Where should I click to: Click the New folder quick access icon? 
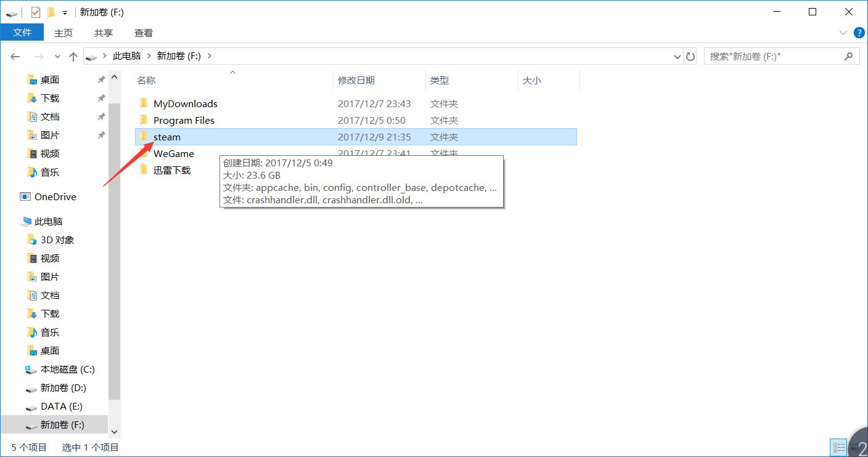click(51, 12)
